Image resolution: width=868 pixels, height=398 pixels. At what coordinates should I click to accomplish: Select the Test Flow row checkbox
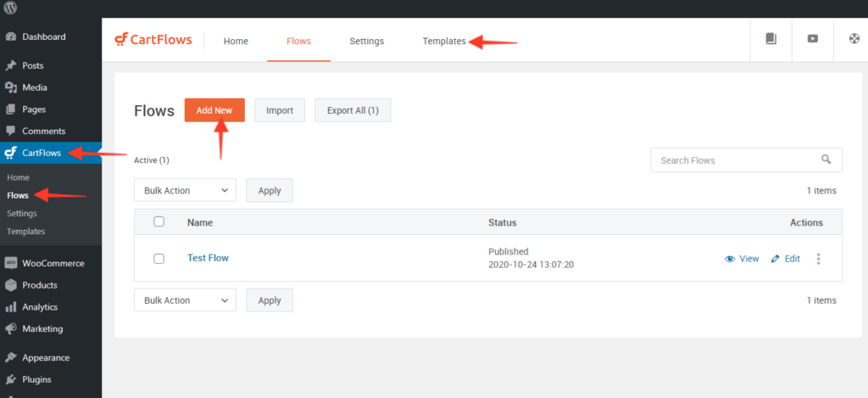click(x=159, y=259)
